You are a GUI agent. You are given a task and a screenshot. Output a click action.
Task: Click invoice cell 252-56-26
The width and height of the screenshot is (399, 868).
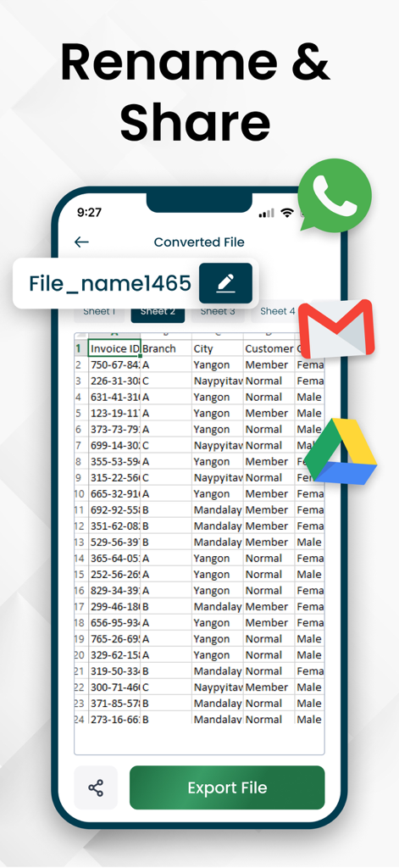[114, 575]
